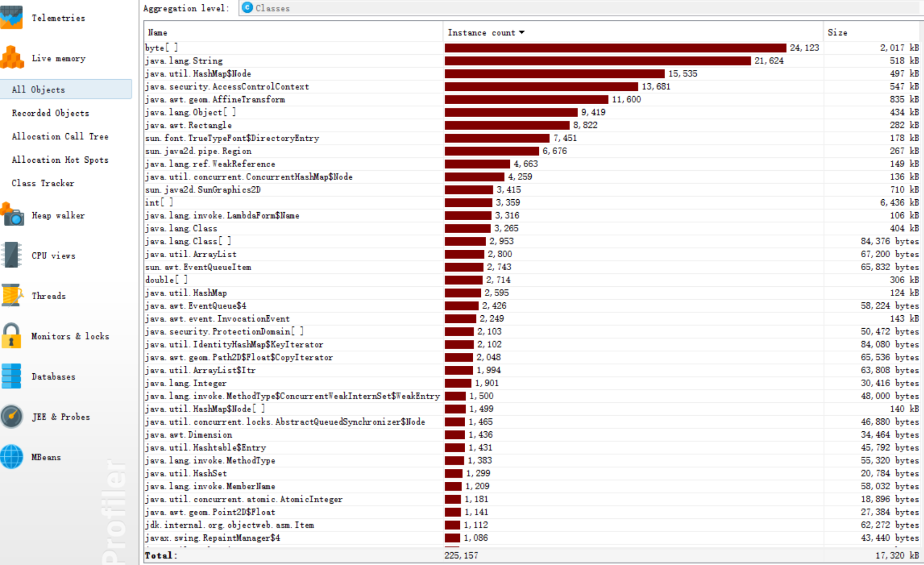Select the int[ ] row
The image size is (924, 565).
[533, 202]
